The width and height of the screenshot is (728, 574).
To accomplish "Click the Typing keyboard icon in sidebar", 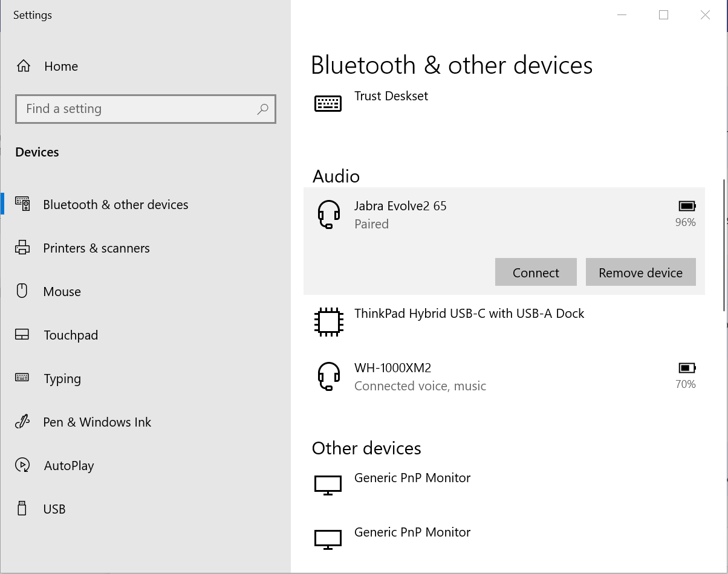I will tap(22, 378).
